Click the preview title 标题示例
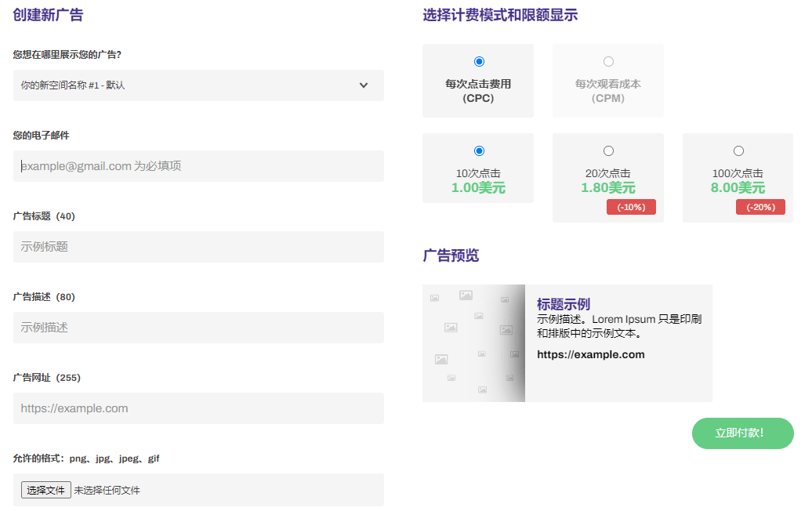The width and height of the screenshot is (812, 511). tap(564, 304)
